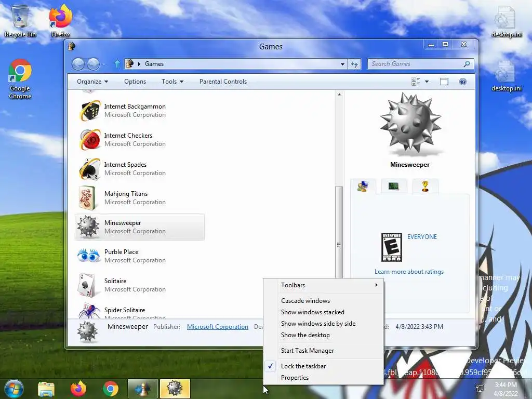
Task: Click the network tray icon
Action: (x=480, y=389)
